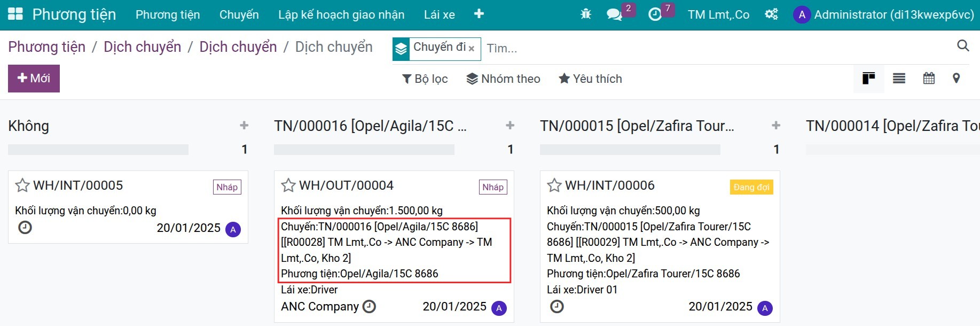Click 'Khối lượng vận chuyển:0,00 kg'
The height and width of the screenshot is (326, 980).
[85, 211]
